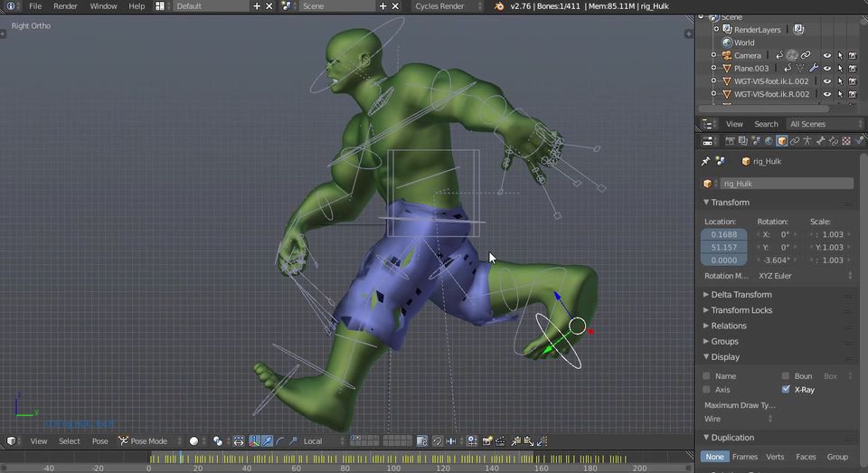Open the Object Constraints properties tab icon
The image size is (868, 473).
795,141
